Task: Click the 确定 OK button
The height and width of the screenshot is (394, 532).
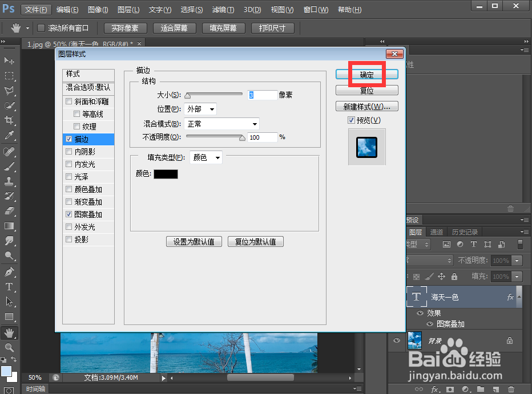Action: (x=366, y=74)
